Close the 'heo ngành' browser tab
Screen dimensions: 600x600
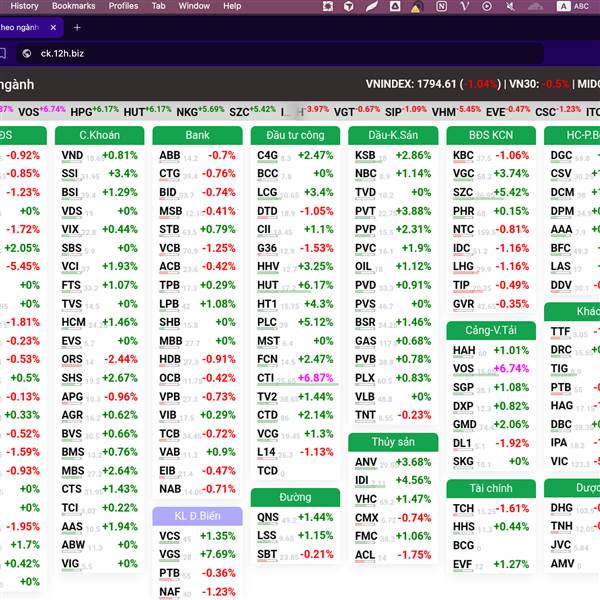point(53,28)
